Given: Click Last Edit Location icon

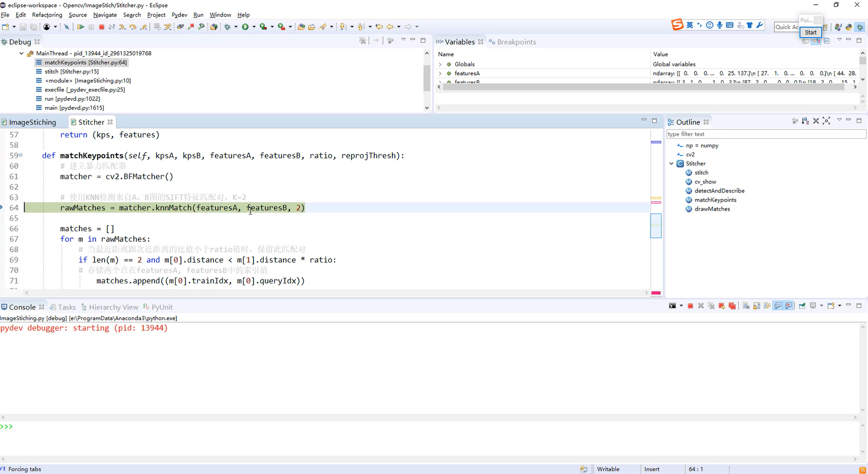Looking at the screenshot, I should click(x=379, y=27).
